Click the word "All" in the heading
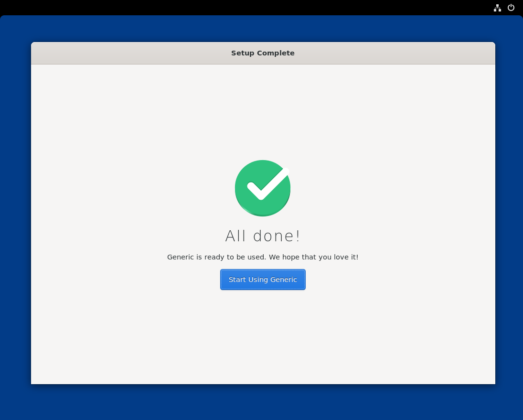 click(x=236, y=236)
